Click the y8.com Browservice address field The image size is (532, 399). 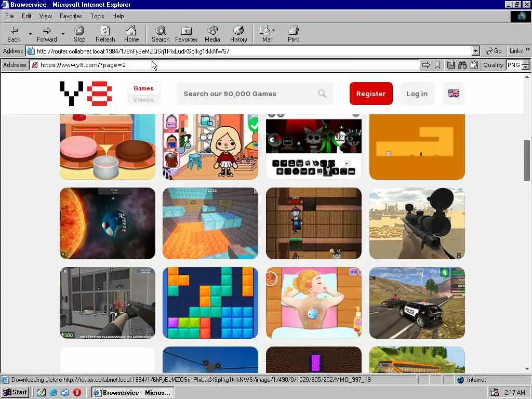pyautogui.click(x=224, y=65)
